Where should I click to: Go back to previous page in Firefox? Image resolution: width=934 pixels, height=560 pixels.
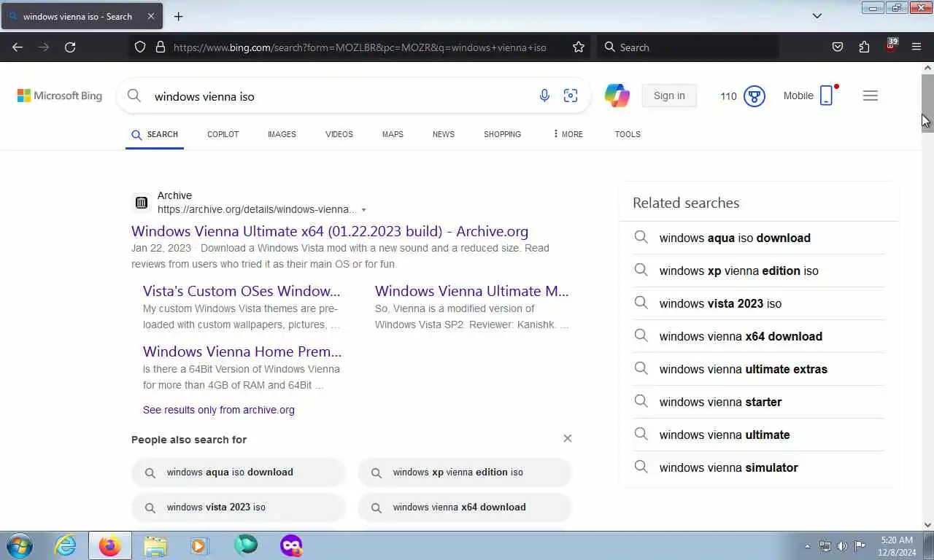click(x=18, y=47)
